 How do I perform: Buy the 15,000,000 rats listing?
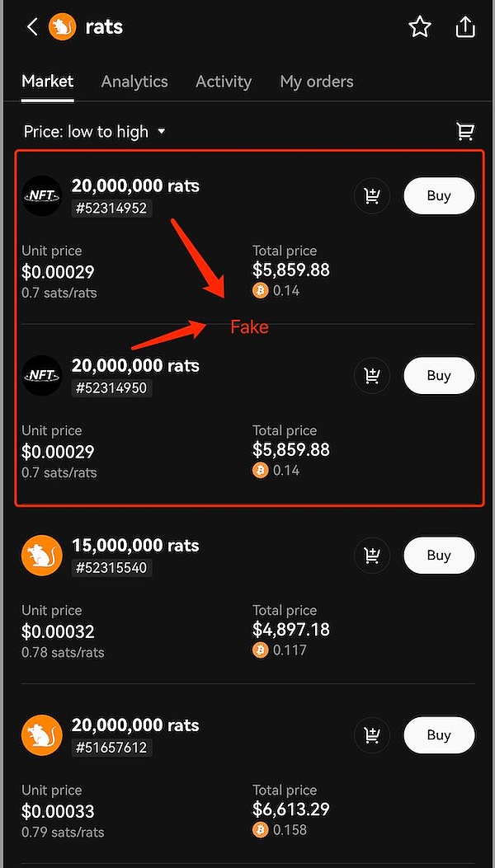point(439,556)
